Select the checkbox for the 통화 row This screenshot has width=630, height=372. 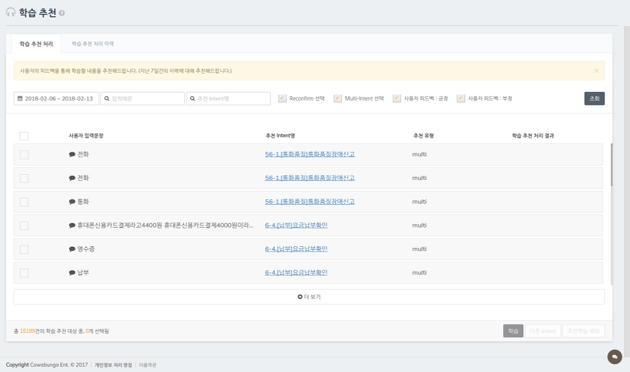(x=24, y=202)
